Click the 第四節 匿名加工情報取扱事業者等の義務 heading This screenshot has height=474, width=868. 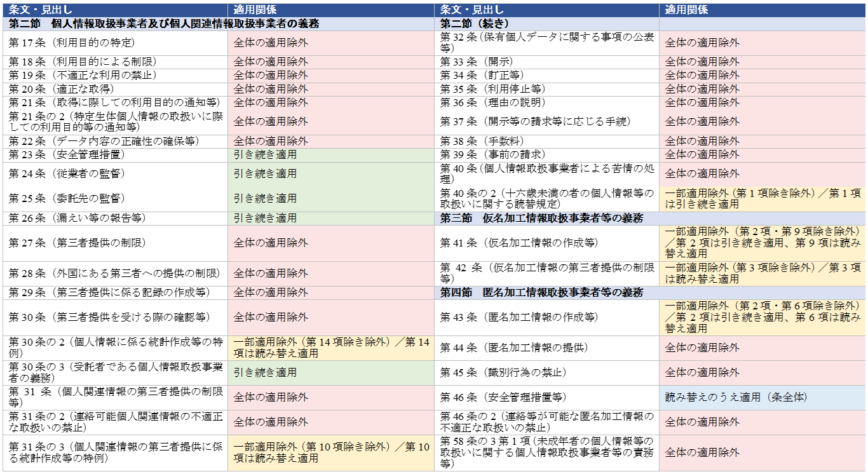coord(650,293)
